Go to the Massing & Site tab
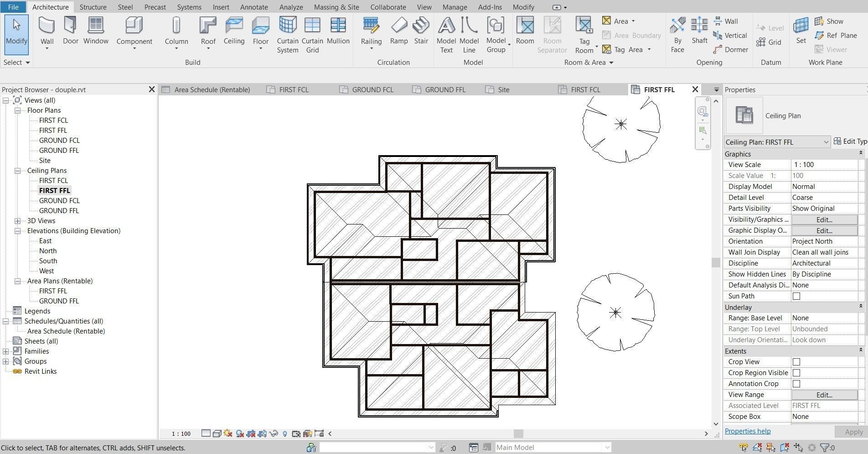The image size is (868, 454). click(336, 7)
